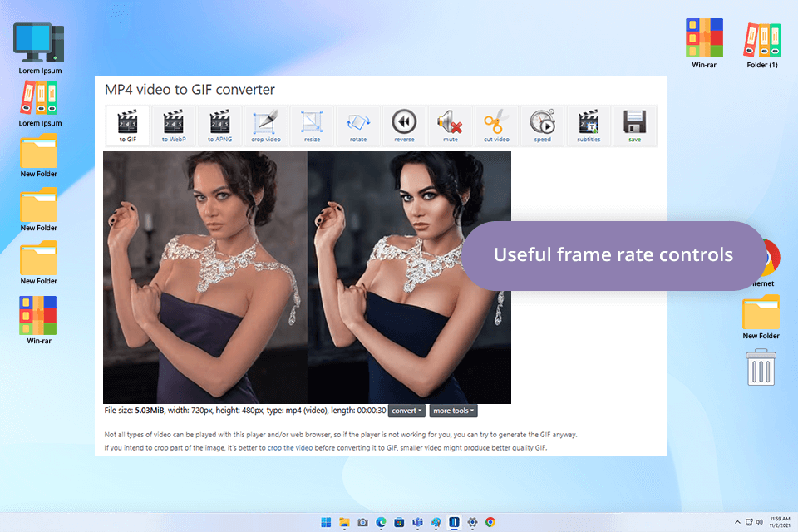Open the Recycle Bin on the desktop
The width and height of the screenshot is (798, 532).
(761, 367)
